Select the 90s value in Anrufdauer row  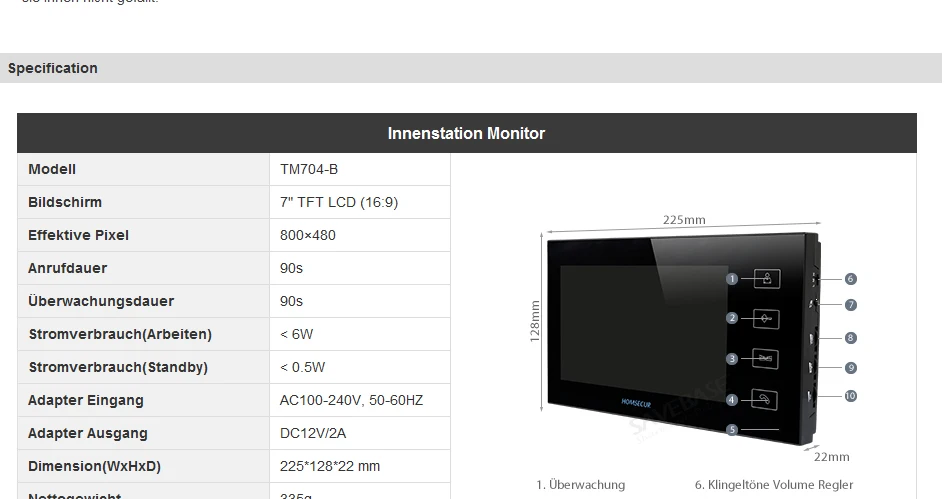(291, 268)
